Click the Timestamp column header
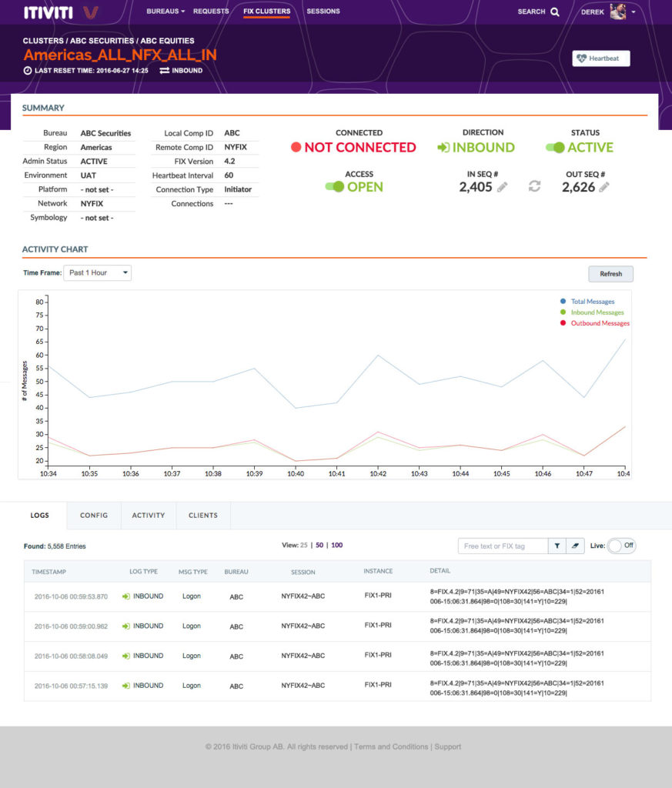The height and width of the screenshot is (788, 672). [48, 572]
